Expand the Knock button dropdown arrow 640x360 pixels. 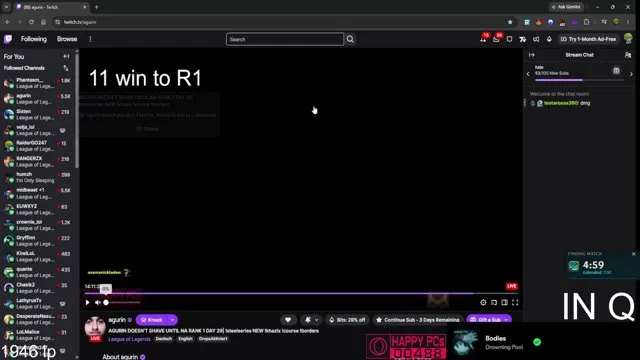[173, 320]
